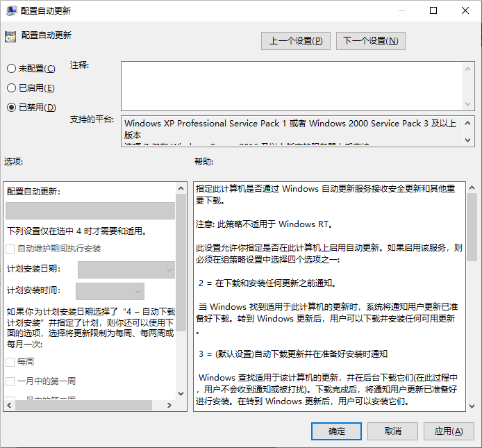This screenshot has height=448, width=482.
Task: Click the help panel scrollbar thumb
Action: tap(472, 227)
